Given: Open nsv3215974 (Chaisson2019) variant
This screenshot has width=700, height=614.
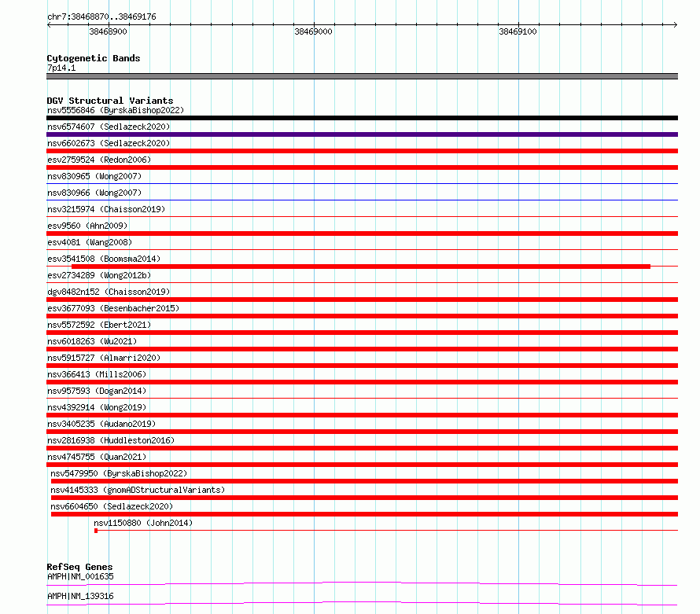Looking at the screenshot, I should [x=106, y=209].
